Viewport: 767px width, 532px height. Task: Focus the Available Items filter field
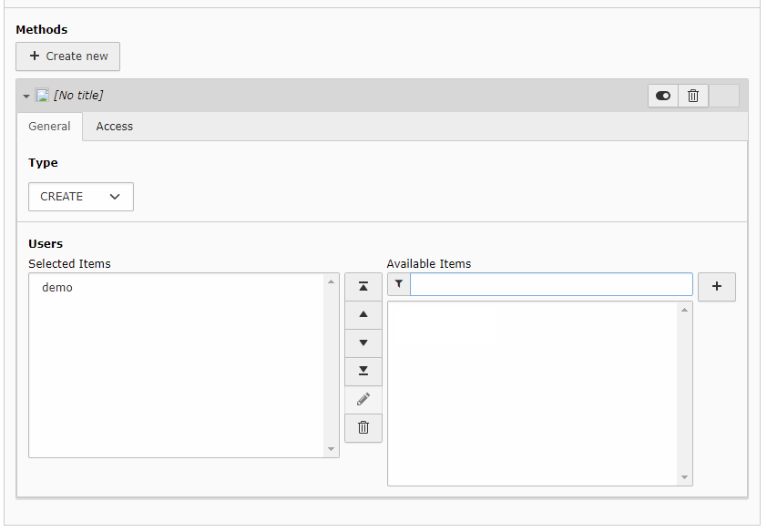551,284
